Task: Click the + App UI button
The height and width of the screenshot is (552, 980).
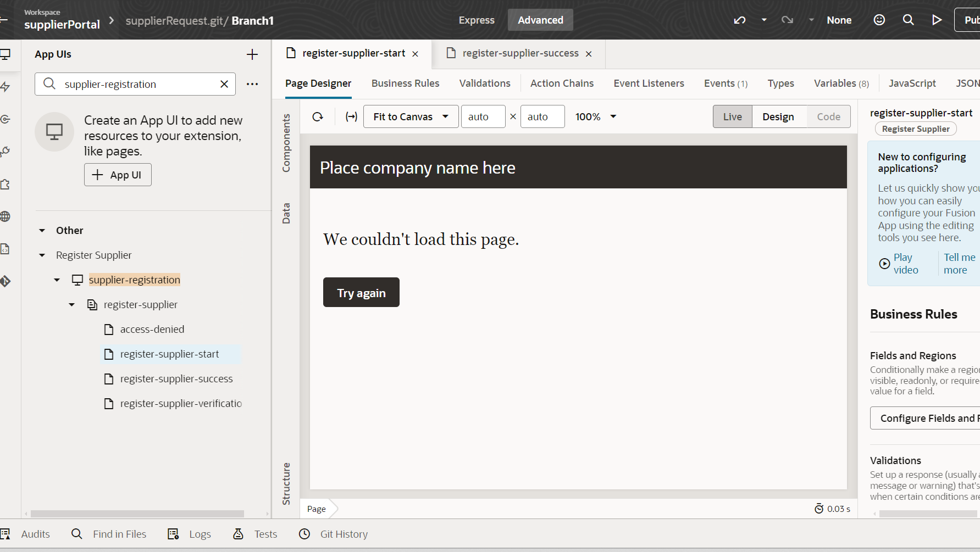Action: [118, 175]
